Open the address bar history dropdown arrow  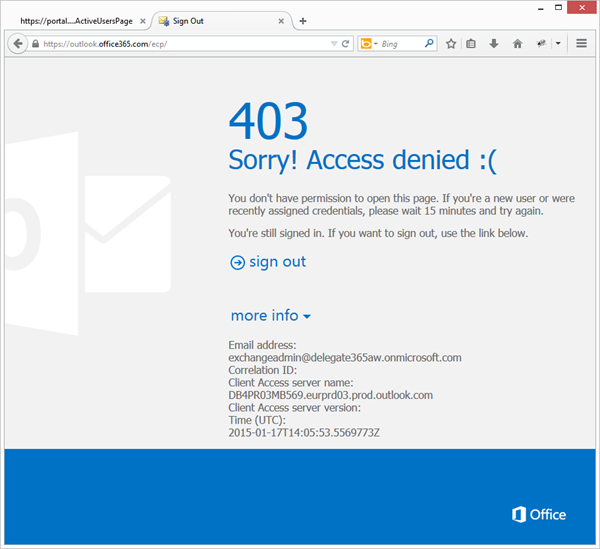click(x=334, y=44)
